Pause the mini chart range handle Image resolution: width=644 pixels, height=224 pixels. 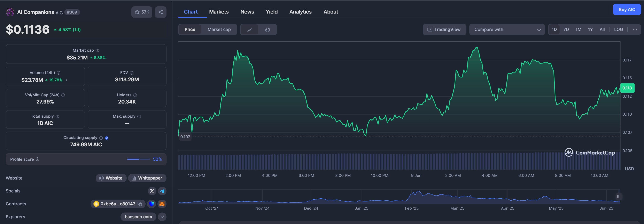[x=618, y=197]
